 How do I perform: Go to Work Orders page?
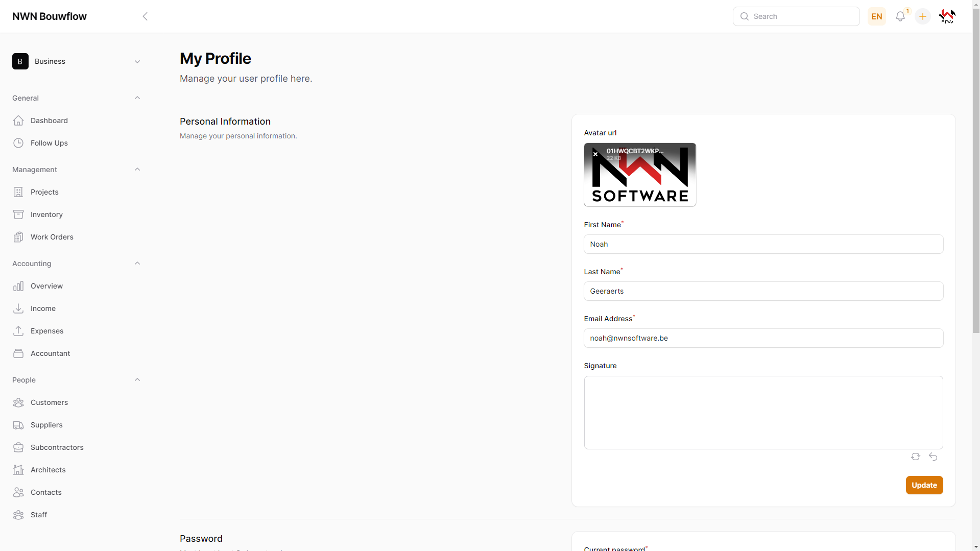(x=52, y=237)
